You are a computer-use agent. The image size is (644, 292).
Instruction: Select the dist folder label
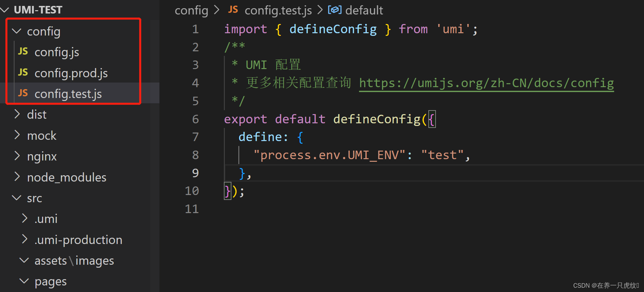coord(37,114)
